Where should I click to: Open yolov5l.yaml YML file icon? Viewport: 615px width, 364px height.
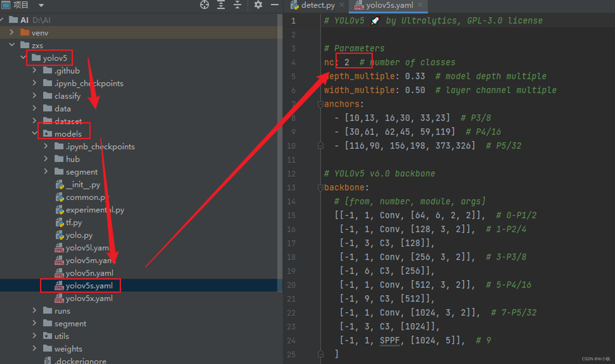59,248
